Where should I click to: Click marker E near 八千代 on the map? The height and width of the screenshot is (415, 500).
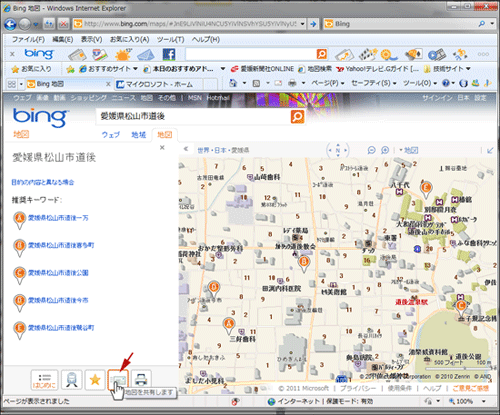[426, 190]
